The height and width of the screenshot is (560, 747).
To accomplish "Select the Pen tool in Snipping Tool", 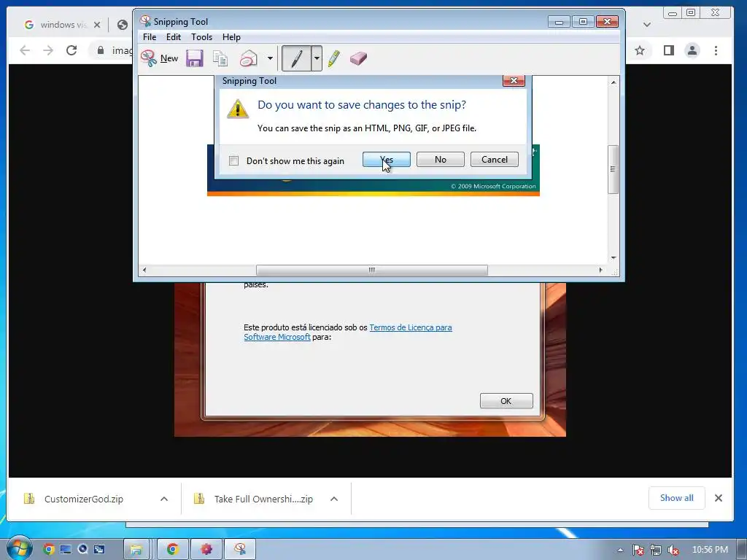I will click(x=296, y=58).
